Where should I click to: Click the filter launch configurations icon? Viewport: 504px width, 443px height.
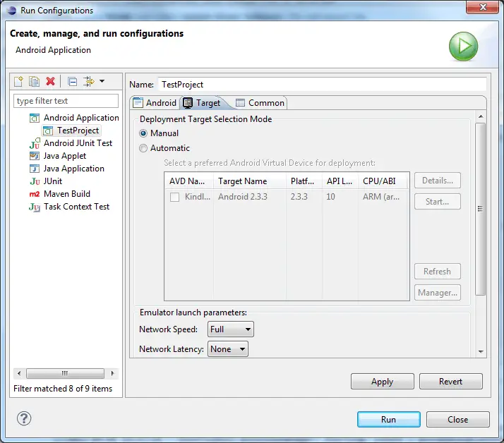[89, 82]
